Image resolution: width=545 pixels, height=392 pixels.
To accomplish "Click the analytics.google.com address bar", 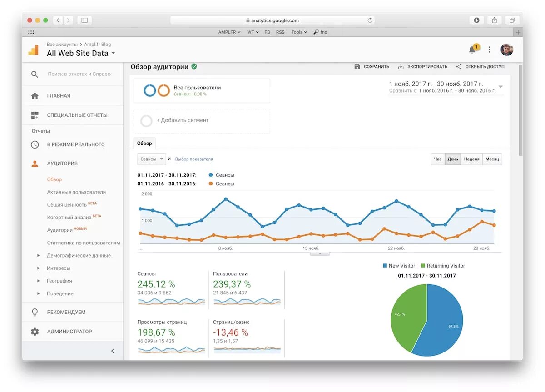I will (272, 20).
